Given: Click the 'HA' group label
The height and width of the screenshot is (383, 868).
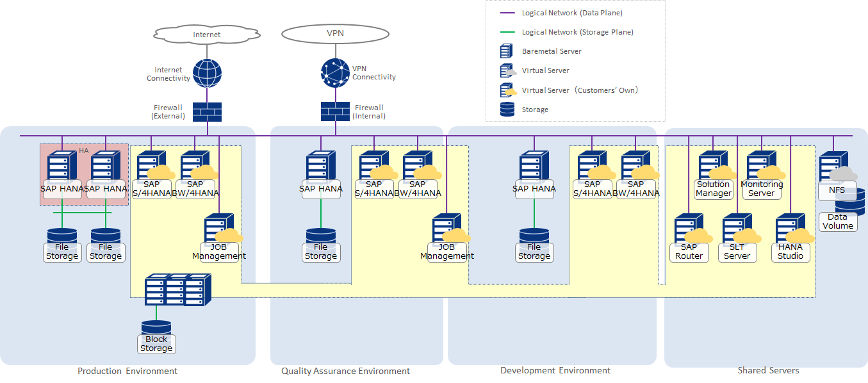Looking at the screenshot, I should point(84,151).
